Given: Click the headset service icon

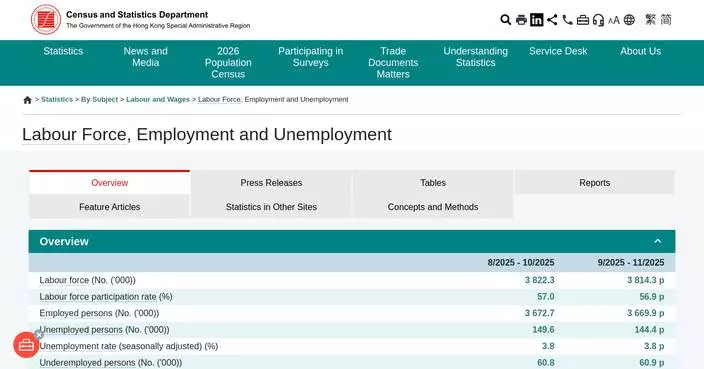Looking at the screenshot, I should tap(598, 20).
